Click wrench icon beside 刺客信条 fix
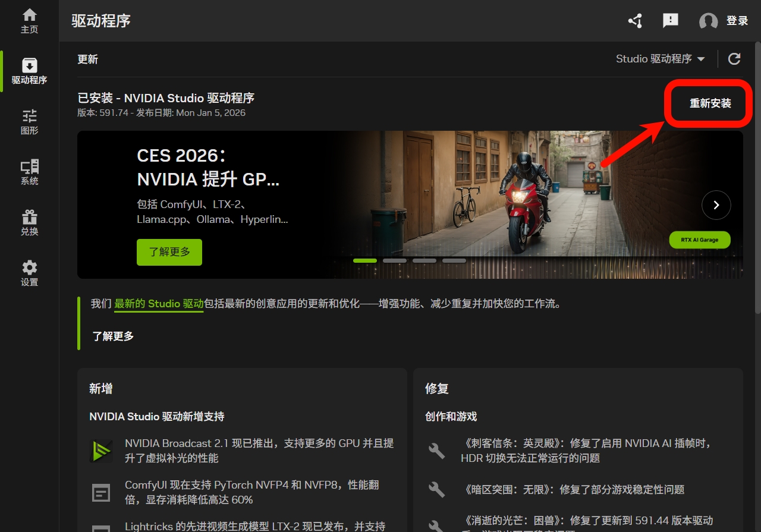Viewport: 761px width, 532px height. [437, 451]
